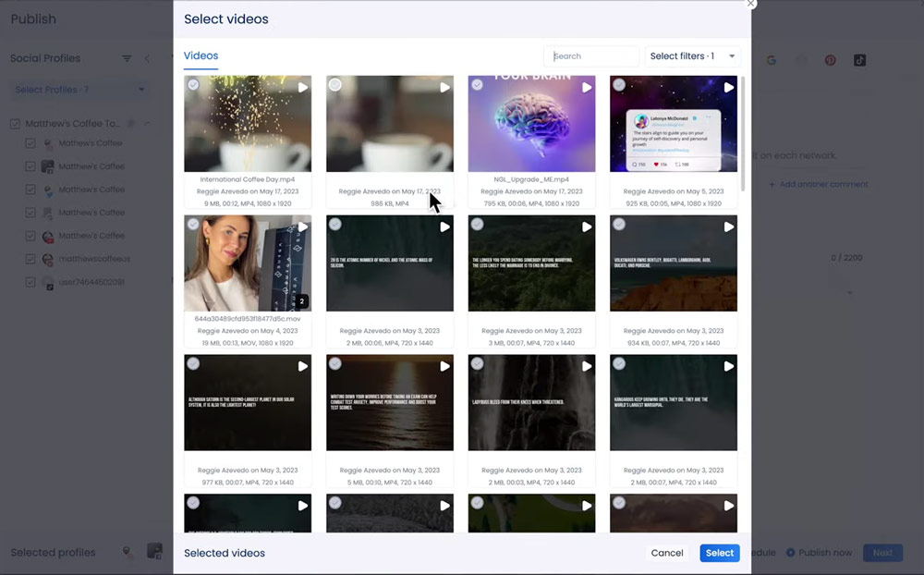
Task: Uncheck the matthewscoffeeus profile
Action: 30,259
